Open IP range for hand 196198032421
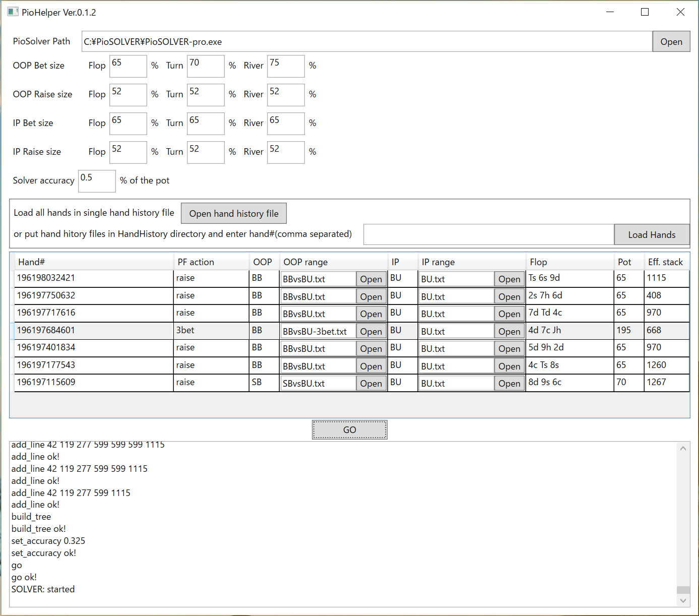Viewport: 699px width, 616px height. [510, 279]
